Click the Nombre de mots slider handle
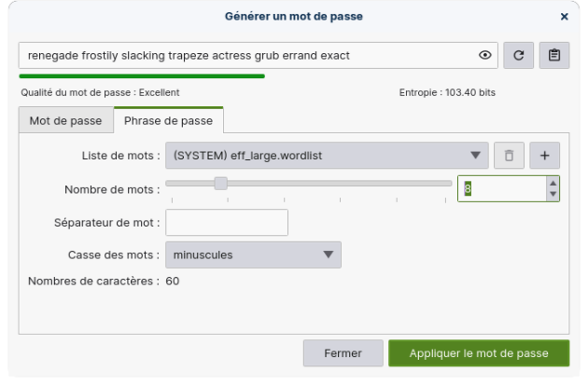The width and height of the screenshot is (588, 385). (221, 183)
